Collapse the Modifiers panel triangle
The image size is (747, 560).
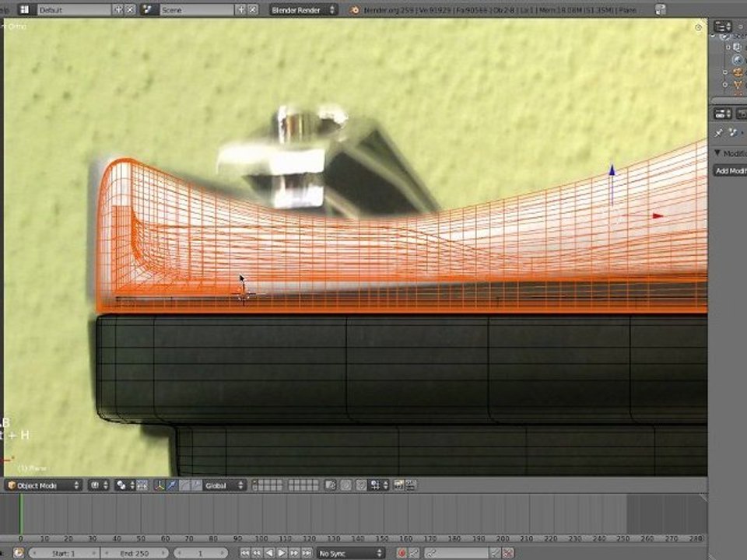[717, 153]
